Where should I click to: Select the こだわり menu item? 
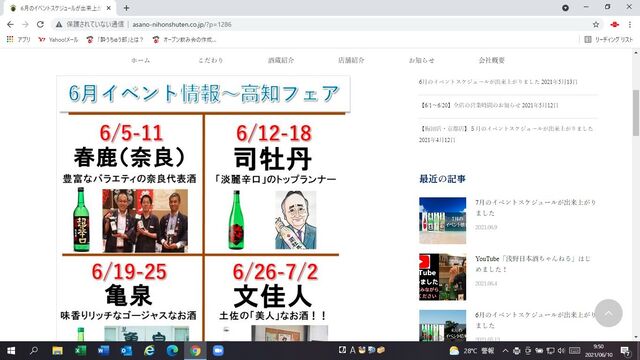[211, 60]
